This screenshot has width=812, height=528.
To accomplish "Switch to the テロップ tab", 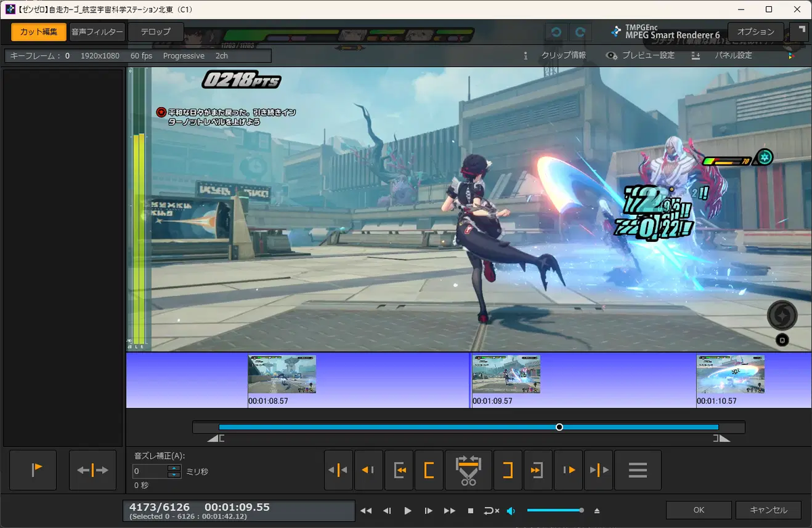I will tap(156, 32).
